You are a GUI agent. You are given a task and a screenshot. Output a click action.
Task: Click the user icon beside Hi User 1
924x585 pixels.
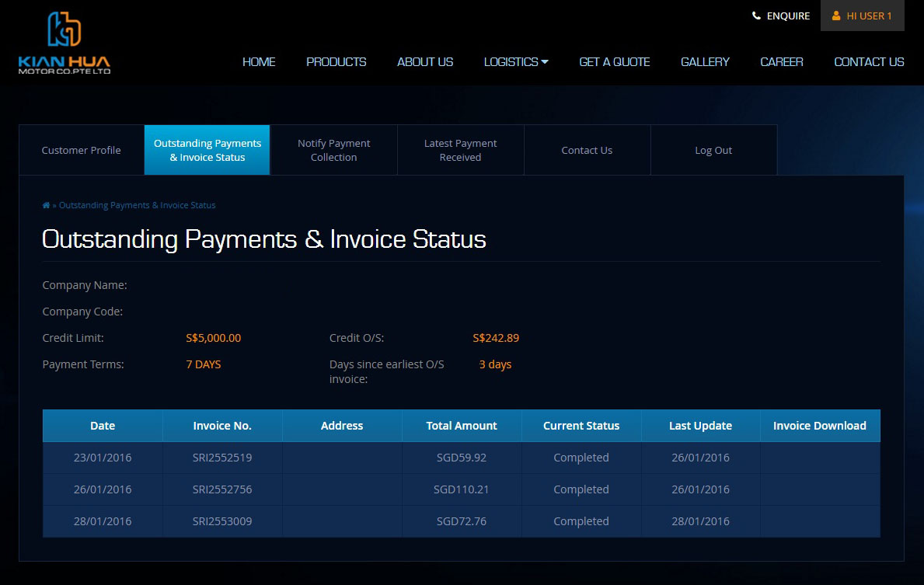coord(836,16)
